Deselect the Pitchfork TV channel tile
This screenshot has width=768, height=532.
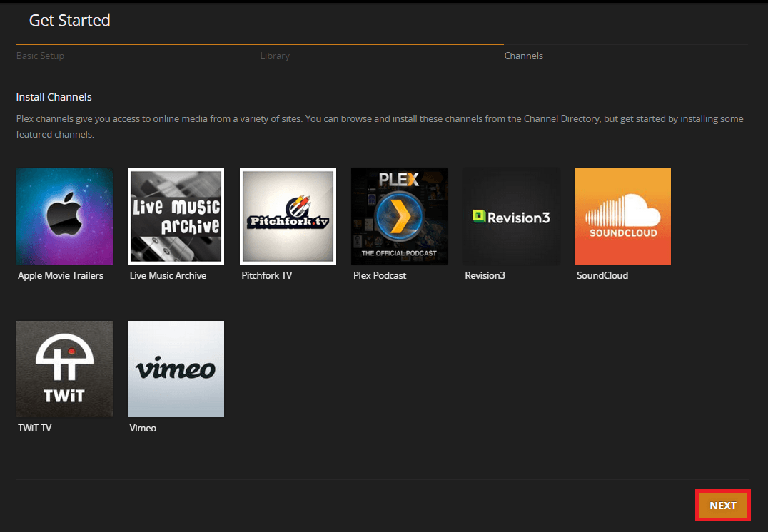[288, 216]
